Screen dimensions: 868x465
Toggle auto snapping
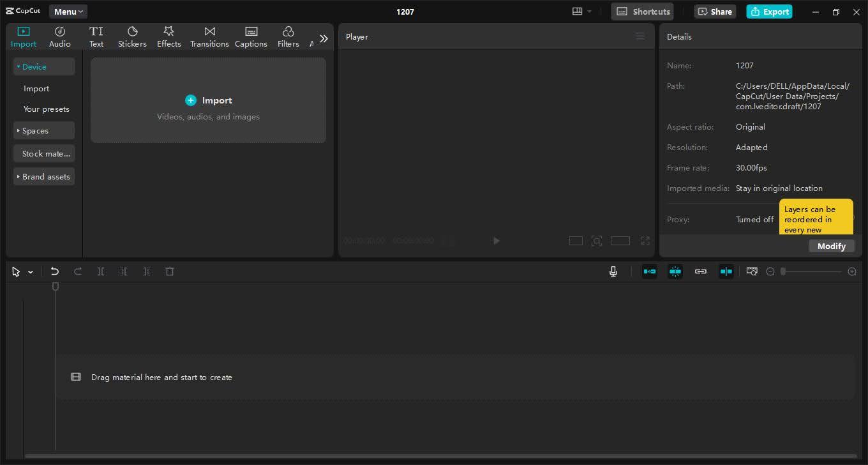(675, 271)
